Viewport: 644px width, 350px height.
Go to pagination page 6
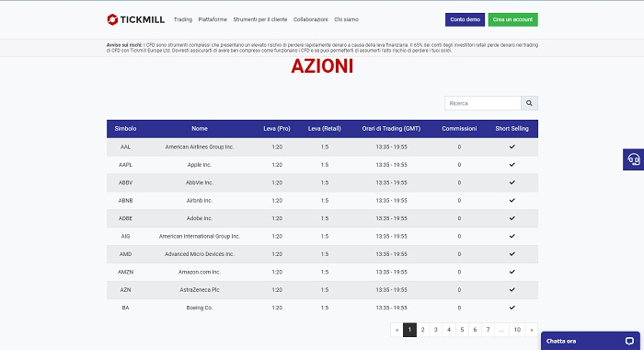click(475, 330)
